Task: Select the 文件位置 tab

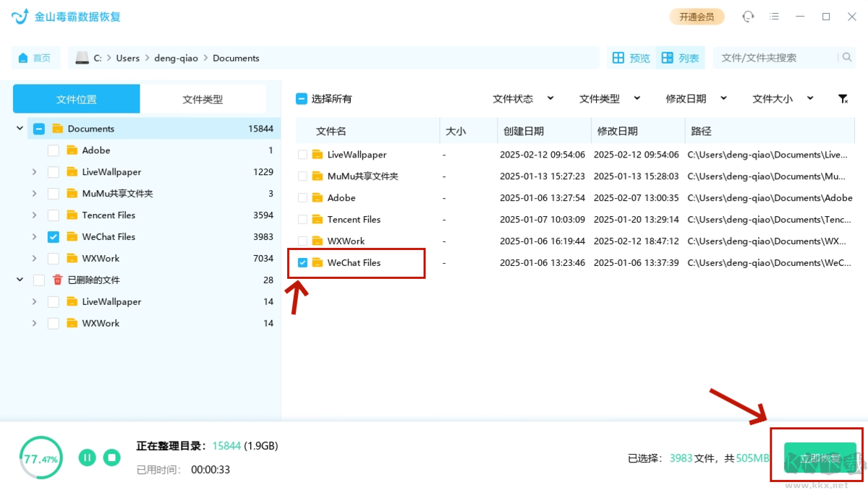Action: (x=77, y=99)
